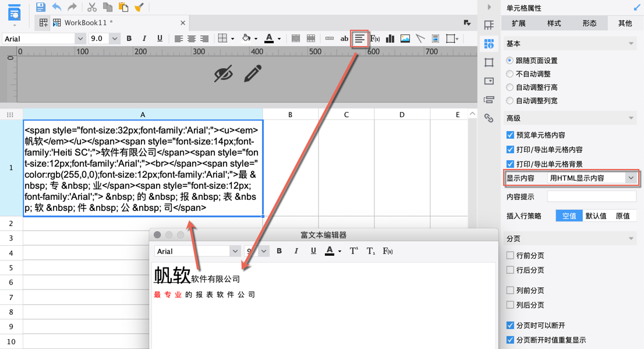The width and height of the screenshot is (644, 349).
Task: Open main toolbar font size 9.0 dropdown
Action: (115, 38)
